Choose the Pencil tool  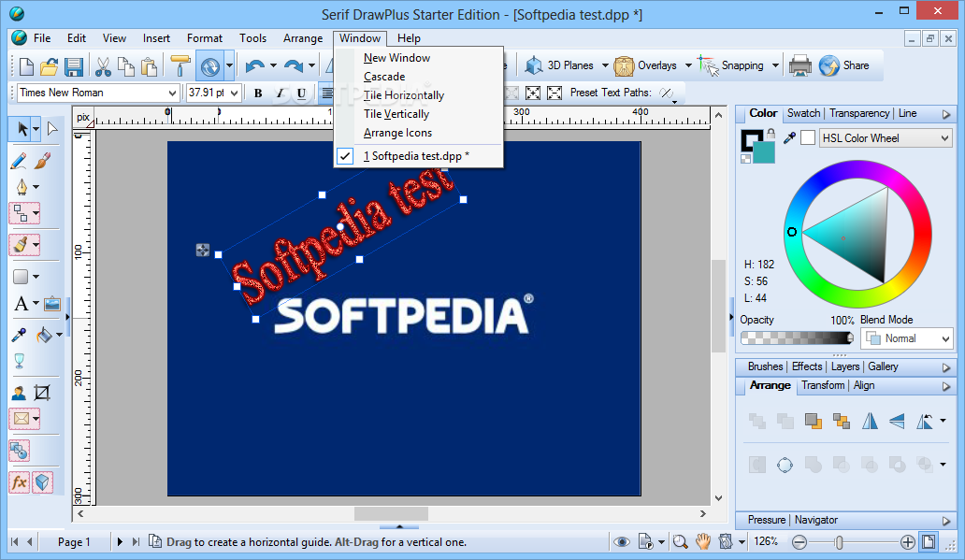pos(19,161)
